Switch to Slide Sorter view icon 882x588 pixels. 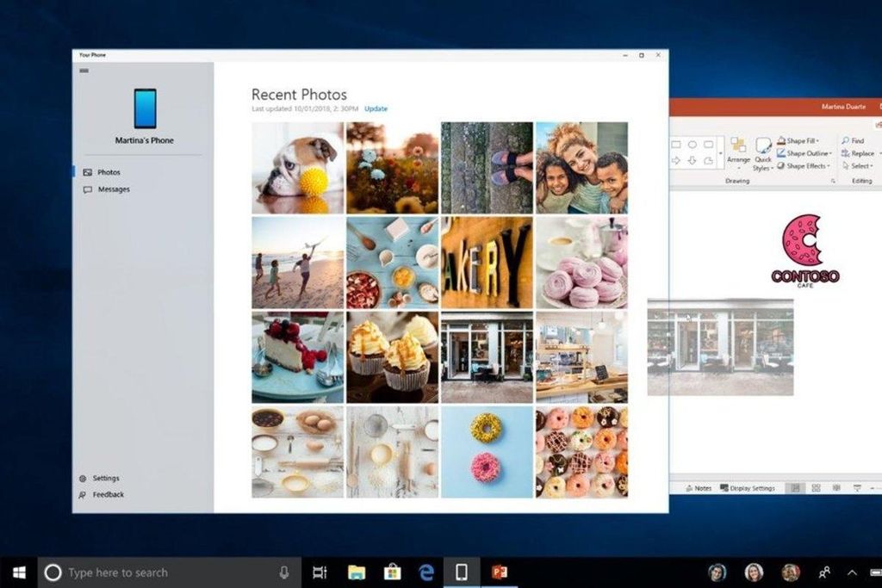coord(815,487)
